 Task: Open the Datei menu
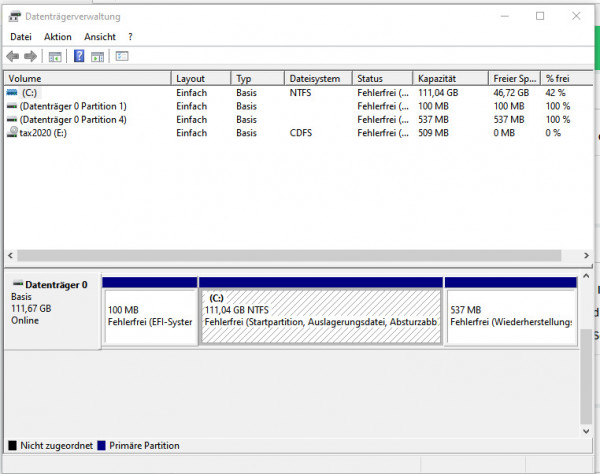(x=21, y=37)
